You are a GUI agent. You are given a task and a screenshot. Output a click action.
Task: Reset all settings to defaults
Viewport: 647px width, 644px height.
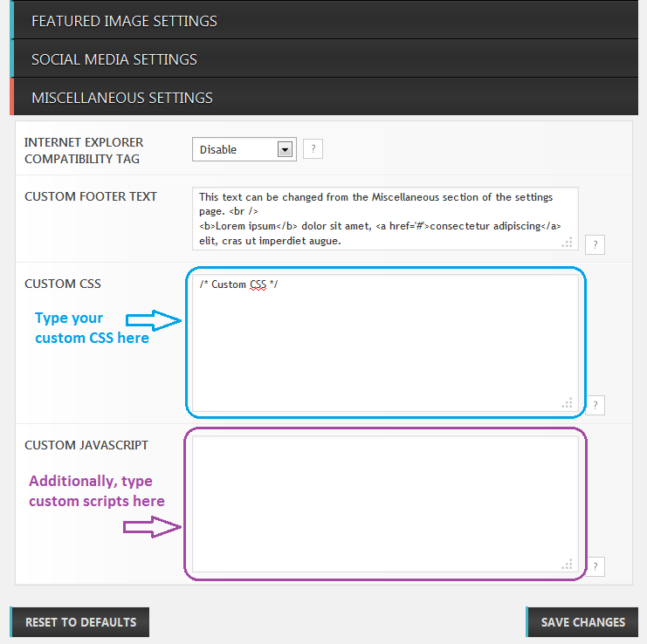point(79,622)
